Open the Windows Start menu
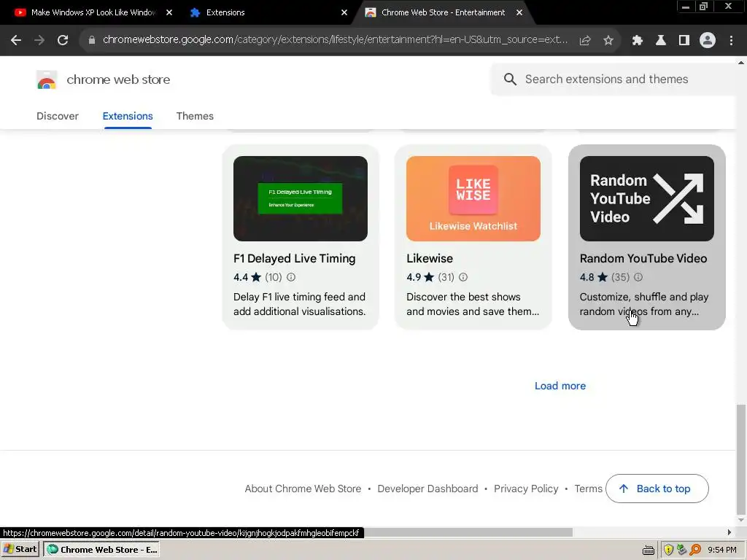Viewport: 747px width, 560px height. [x=20, y=550]
